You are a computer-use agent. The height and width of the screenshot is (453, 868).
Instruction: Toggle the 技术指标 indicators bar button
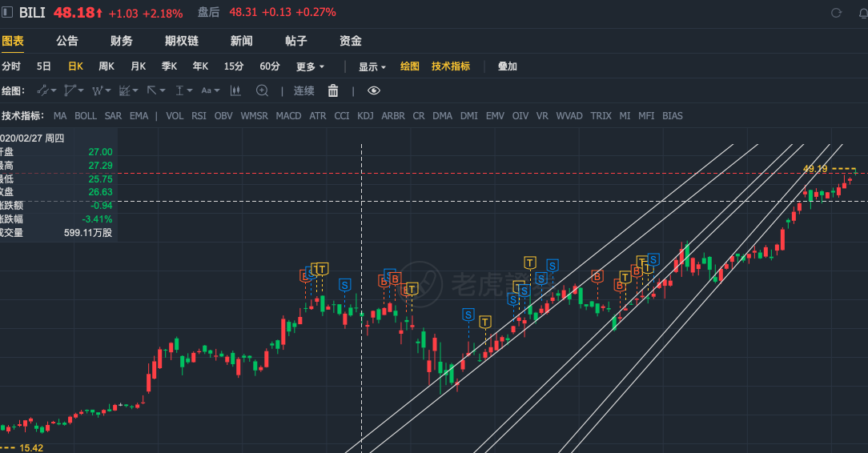(x=451, y=66)
